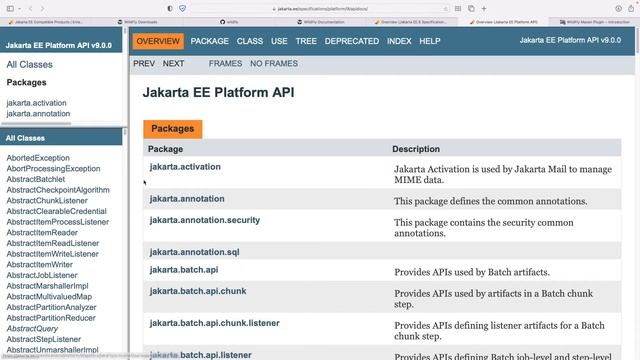Go forward using the browser forward arrow
This screenshot has height=360, width=640.
[42, 9]
